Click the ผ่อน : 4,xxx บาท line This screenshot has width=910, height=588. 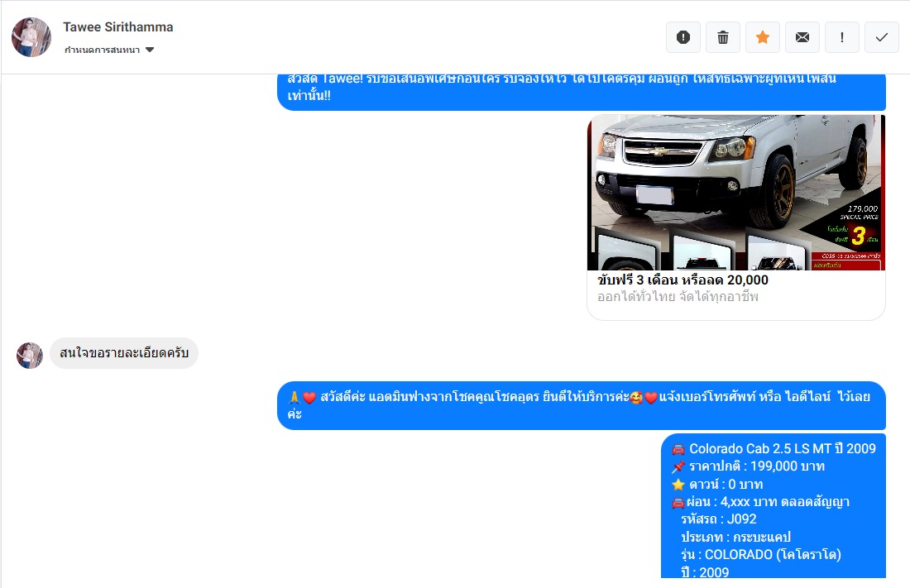tap(760, 501)
